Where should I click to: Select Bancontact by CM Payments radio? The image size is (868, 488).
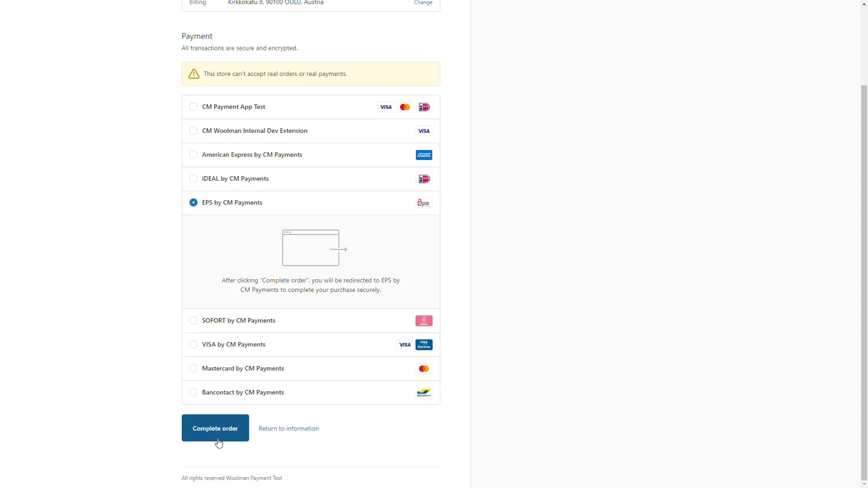[x=193, y=392]
